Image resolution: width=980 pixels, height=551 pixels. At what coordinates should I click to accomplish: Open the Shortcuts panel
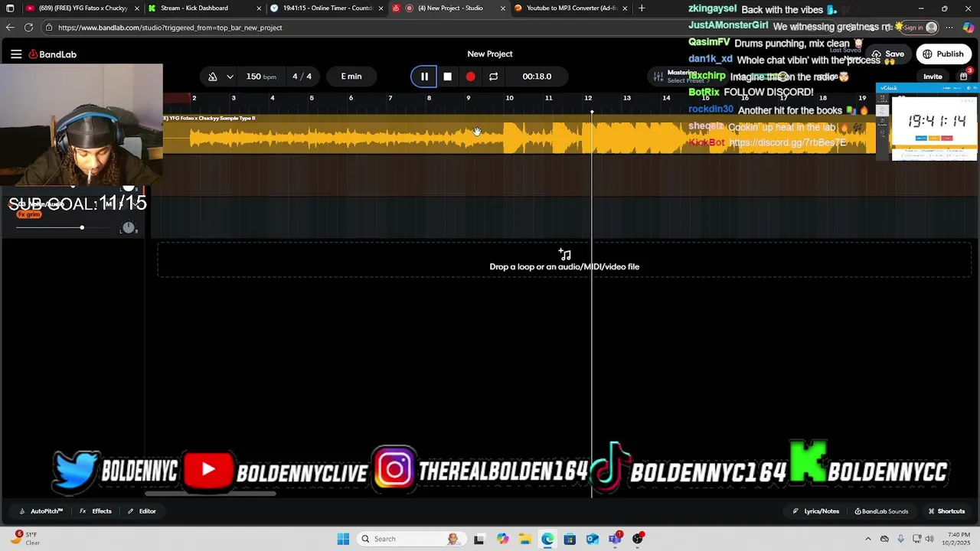(946, 511)
